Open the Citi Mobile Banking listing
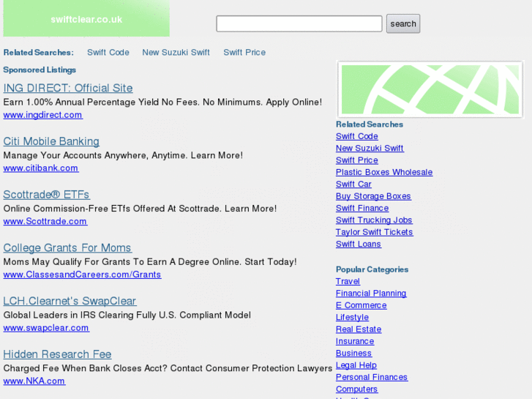Screen dimensions: 532x399 pos(51,141)
